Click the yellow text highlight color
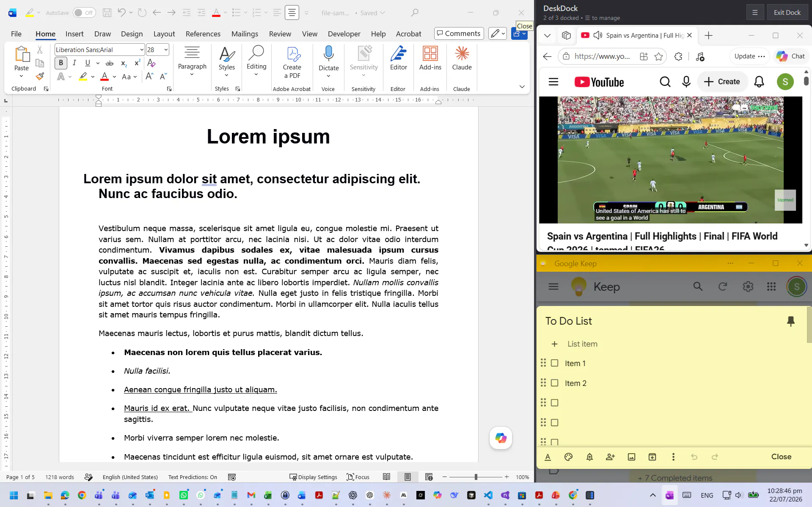This screenshot has width=812, height=507. [x=83, y=77]
